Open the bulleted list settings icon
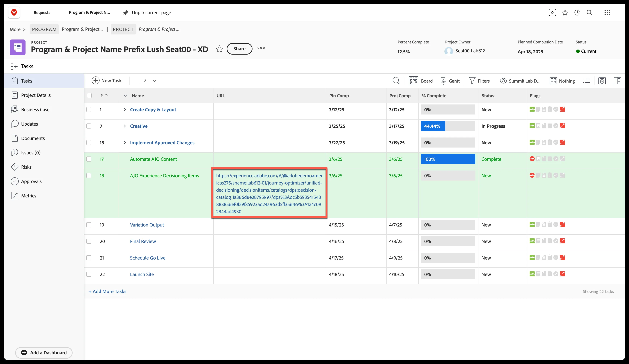 pyautogui.click(x=586, y=81)
